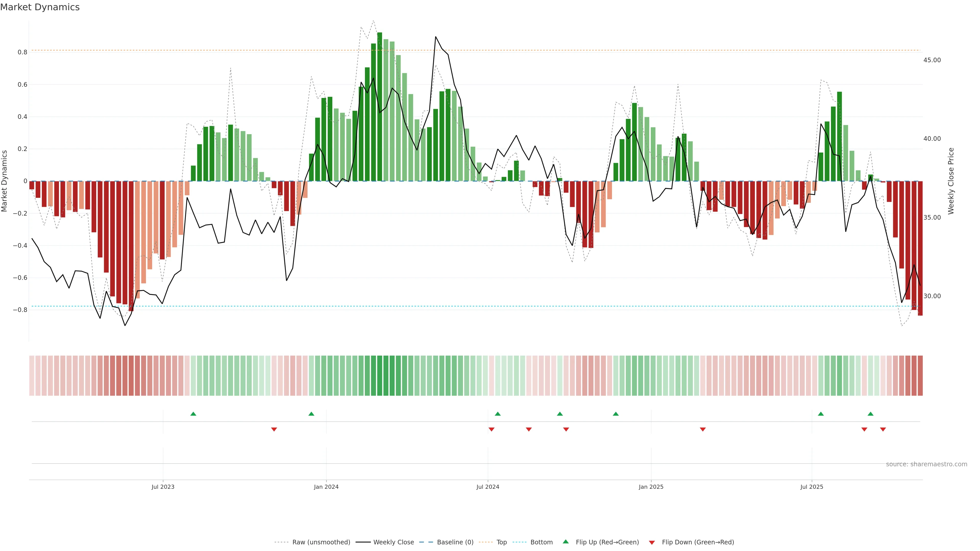Click the rightmost green flip-up triangle marker

pyautogui.click(x=871, y=414)
